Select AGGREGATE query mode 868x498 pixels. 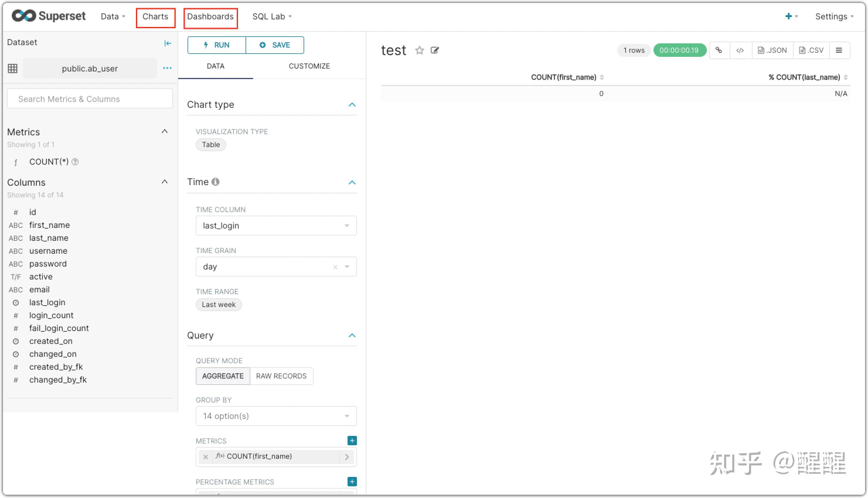click(223, 376)
